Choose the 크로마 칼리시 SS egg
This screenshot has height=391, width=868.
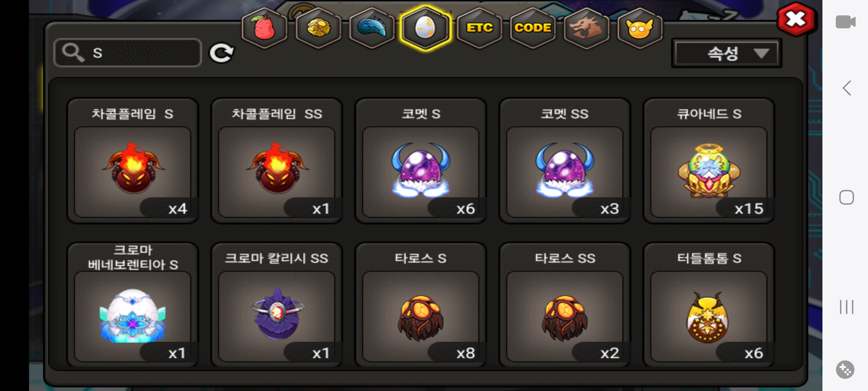277,304
